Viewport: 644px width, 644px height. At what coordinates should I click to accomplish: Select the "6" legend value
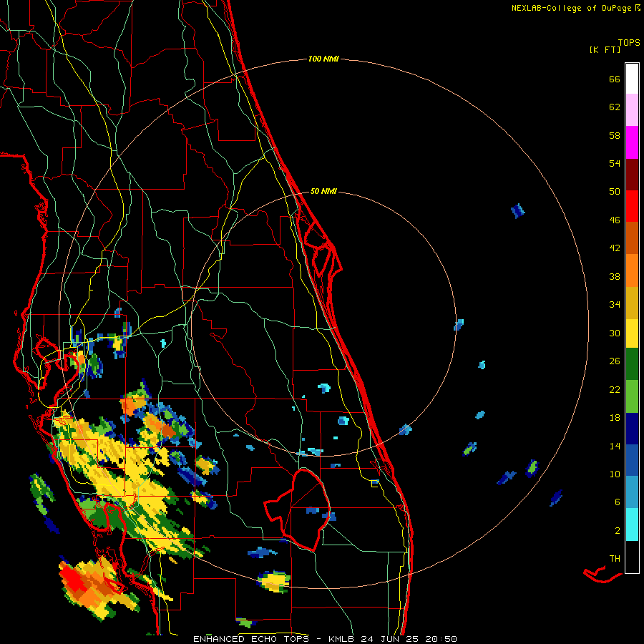click(618, 502)
